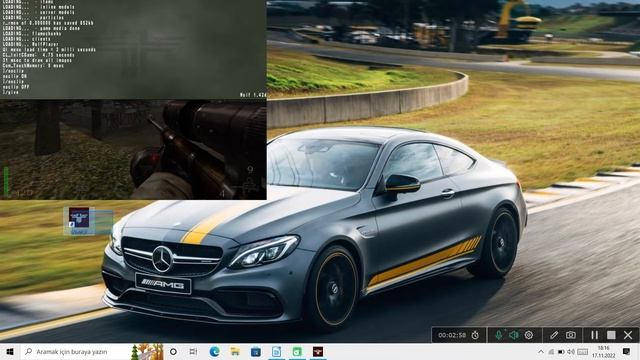
Task: Open File Explorer from the taskbar
Action: [235, 351]
